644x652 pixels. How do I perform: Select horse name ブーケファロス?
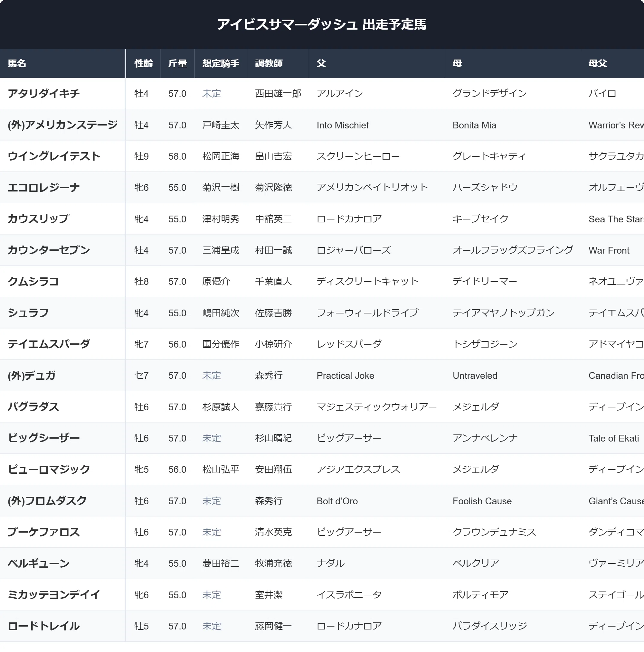tap(44, 532)
